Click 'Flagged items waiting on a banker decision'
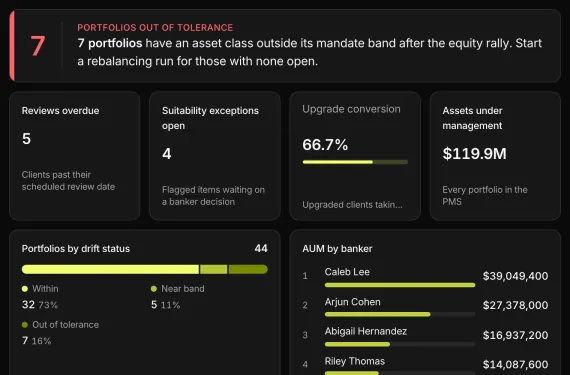This screenshot has width=570, height=375. click(x=213, y=195)
